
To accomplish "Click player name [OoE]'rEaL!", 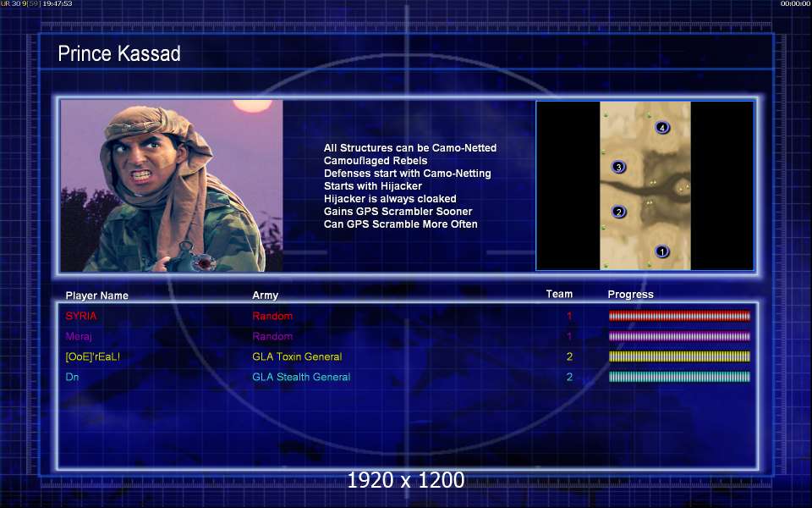I will 93,356.
